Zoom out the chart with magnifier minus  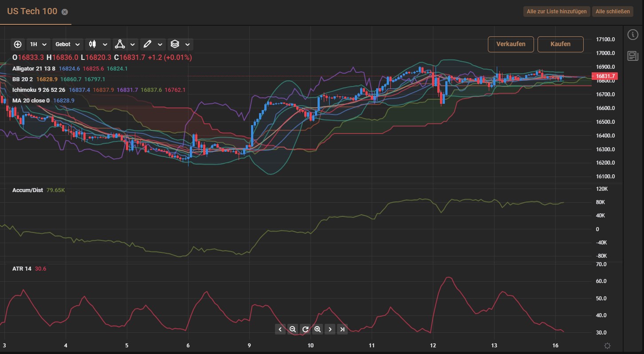click(292, 329)
